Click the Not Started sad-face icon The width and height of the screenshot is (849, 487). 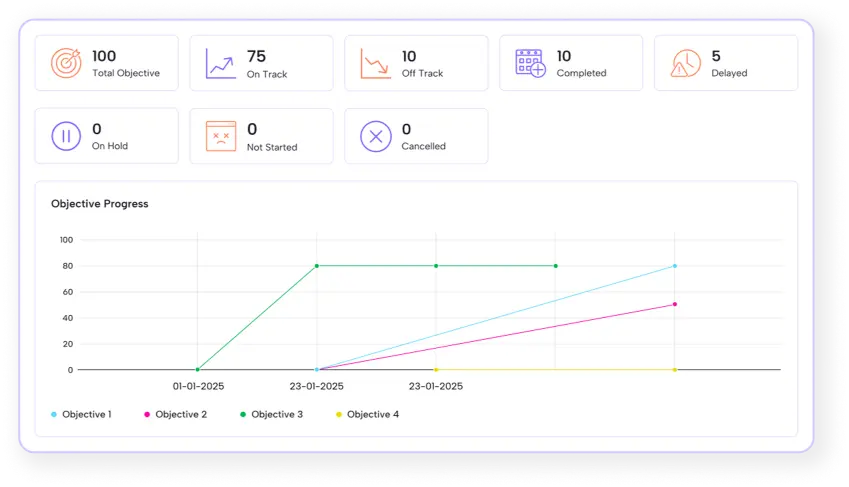tap(221, 136)
